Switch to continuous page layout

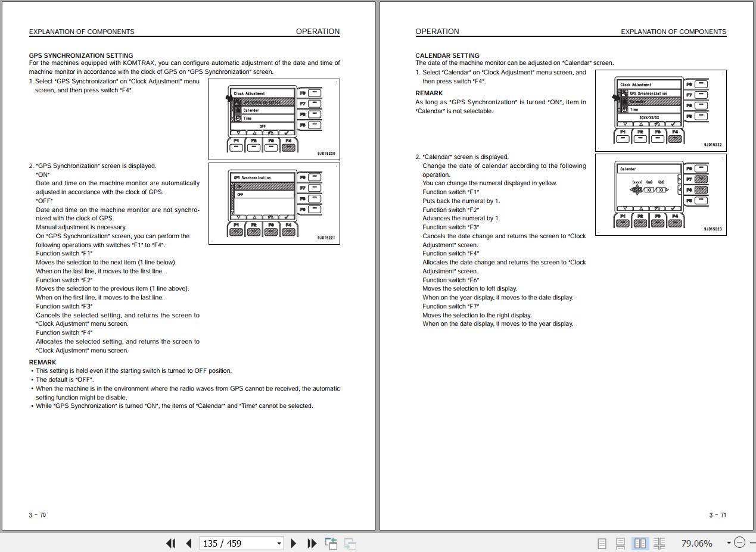(620, 543)
